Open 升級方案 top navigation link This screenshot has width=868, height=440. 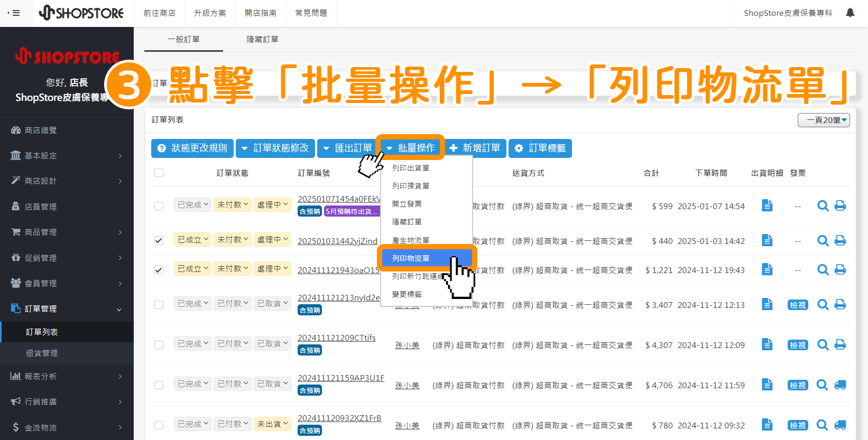(x=210, y=13)
